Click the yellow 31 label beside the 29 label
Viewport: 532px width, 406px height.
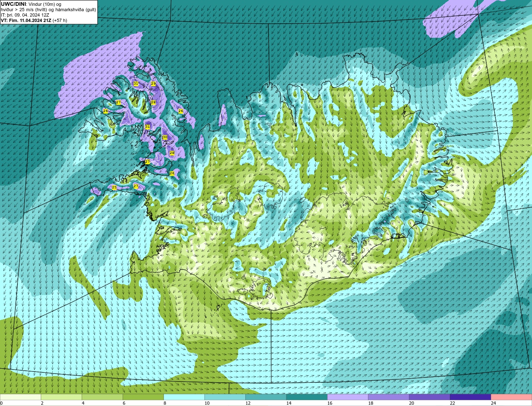click(x=136, y=84)
